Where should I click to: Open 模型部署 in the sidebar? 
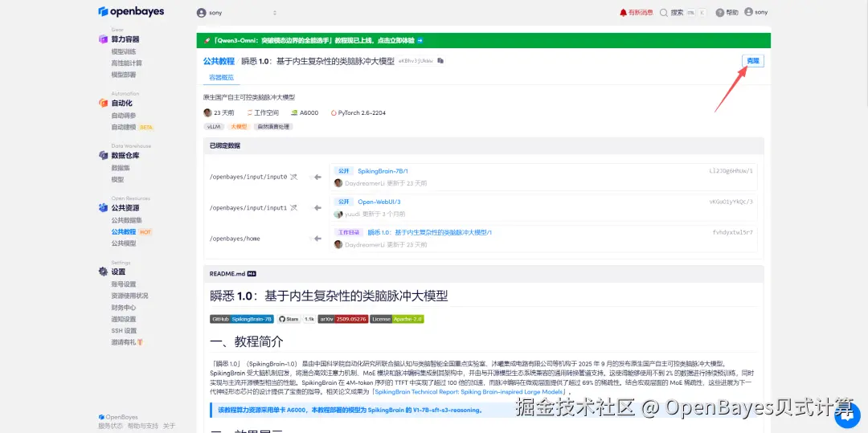point(124,75)
